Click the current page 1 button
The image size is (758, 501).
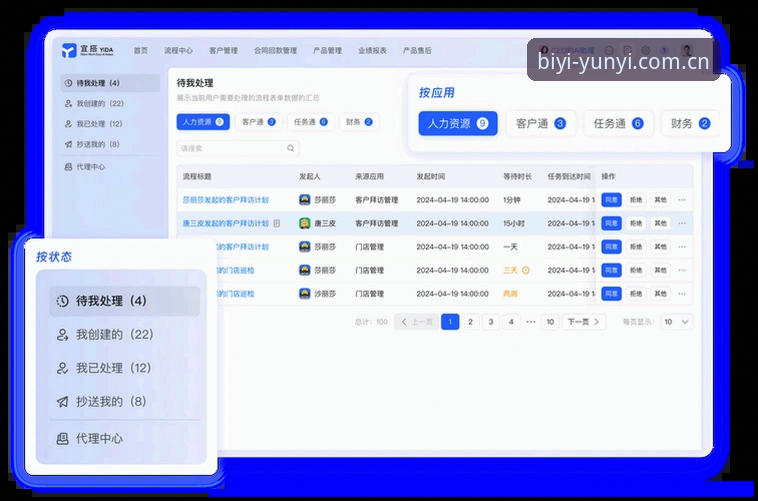click(x=450, y=322)
